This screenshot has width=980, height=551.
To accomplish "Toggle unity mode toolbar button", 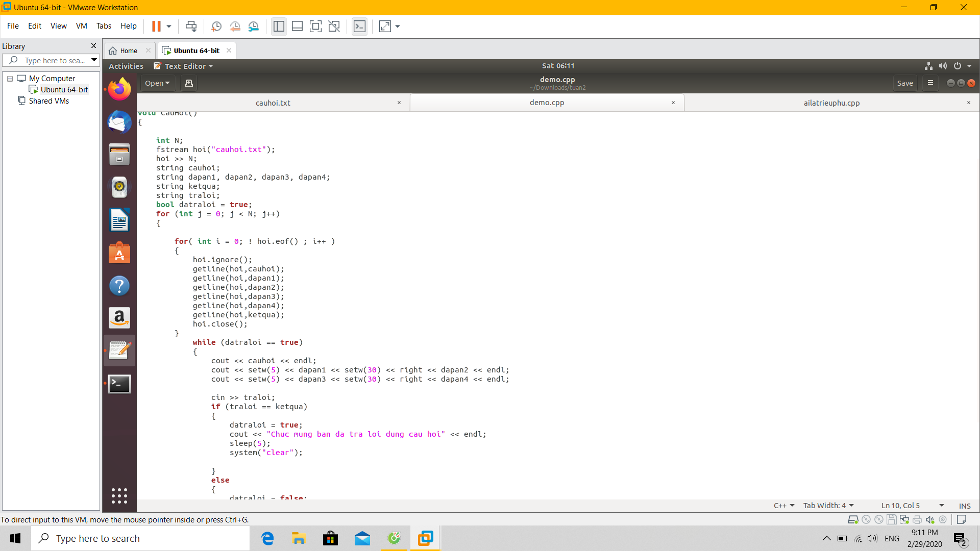I will click(x=334, y=26).
